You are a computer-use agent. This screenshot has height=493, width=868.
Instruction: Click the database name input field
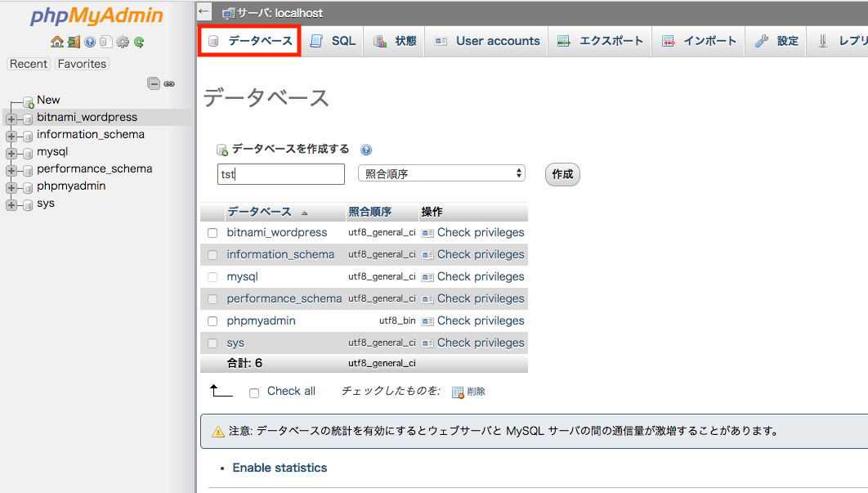[281, 174]
